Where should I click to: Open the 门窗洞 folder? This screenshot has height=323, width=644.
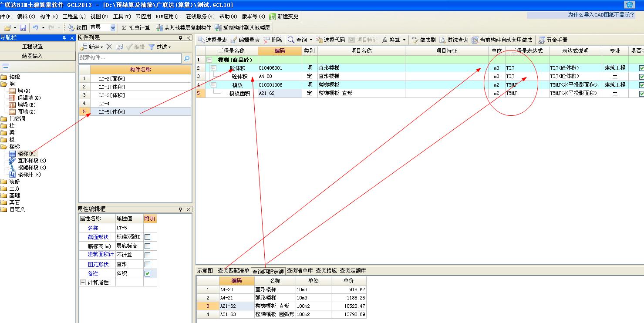click(17, 119)
